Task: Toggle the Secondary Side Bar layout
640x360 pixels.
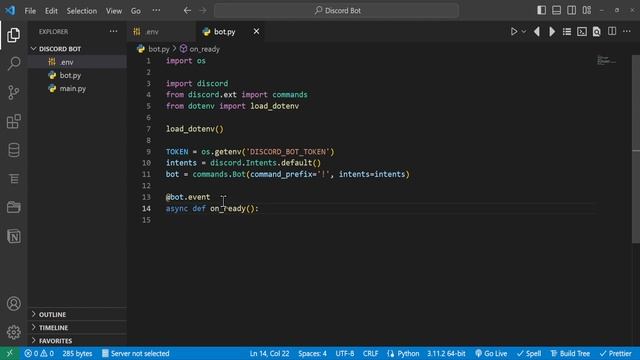Action: [571, 10]
